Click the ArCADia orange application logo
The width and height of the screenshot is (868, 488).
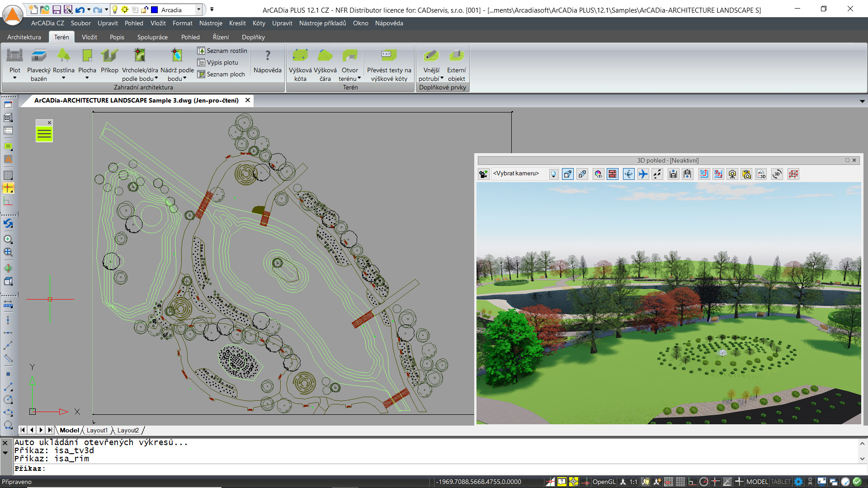pyautogui.click(x=13, y=14)
